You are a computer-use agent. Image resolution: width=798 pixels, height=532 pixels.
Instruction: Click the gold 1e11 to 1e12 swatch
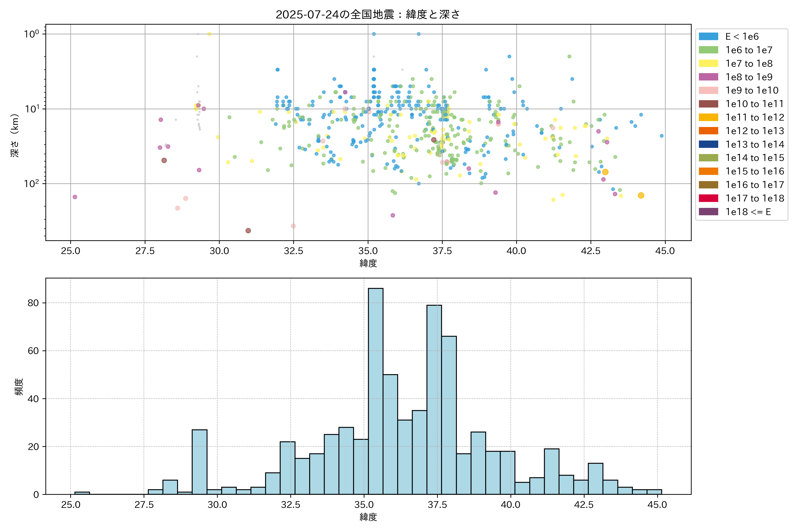click(x=708, y=117)
